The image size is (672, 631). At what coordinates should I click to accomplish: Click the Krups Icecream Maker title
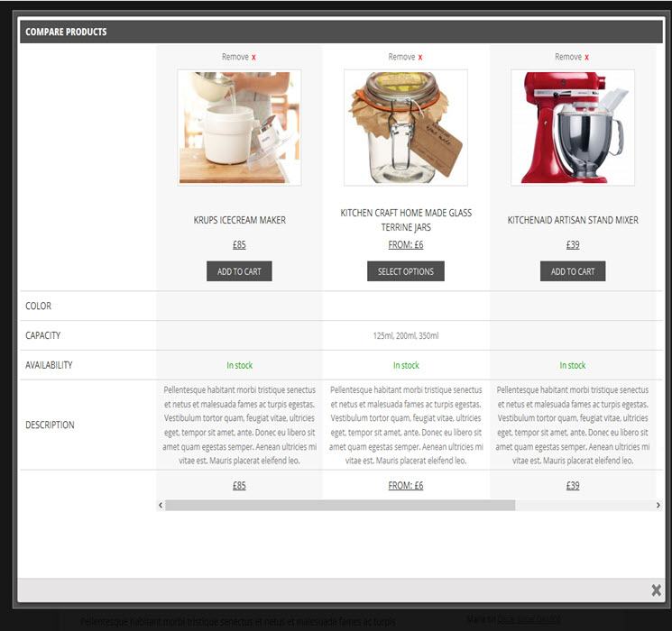[x=240, y=220]
